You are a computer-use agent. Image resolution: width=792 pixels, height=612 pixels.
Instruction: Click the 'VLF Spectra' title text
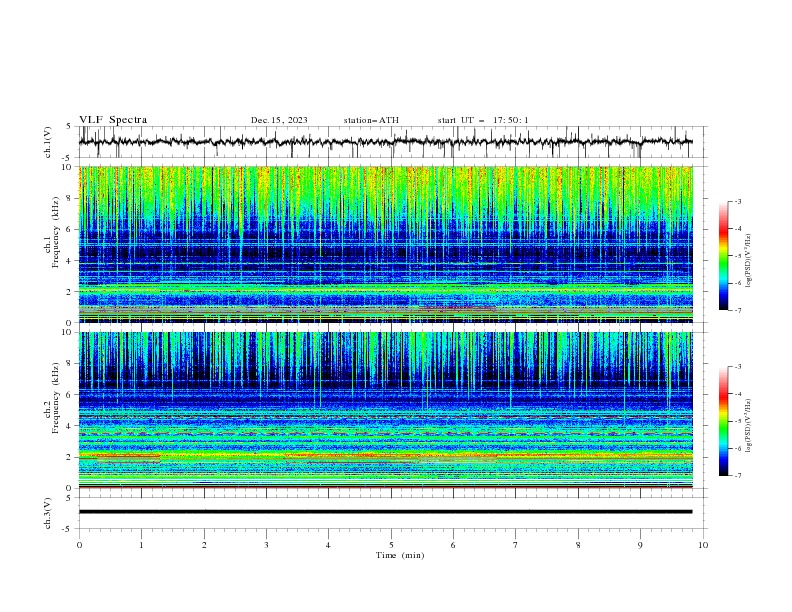pyautogui.click(x=113, y=120)
